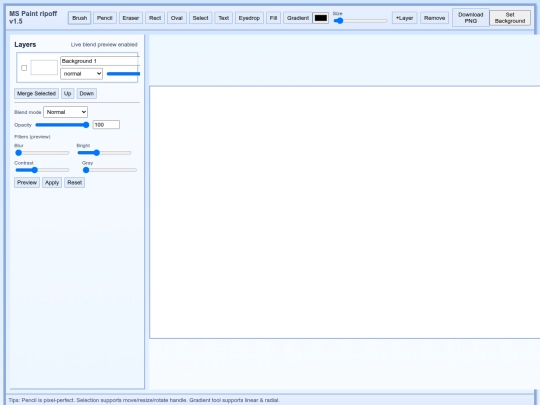Add a new layer with +Layer
This screenshot has height=405, width=540.
coord(405,18)
